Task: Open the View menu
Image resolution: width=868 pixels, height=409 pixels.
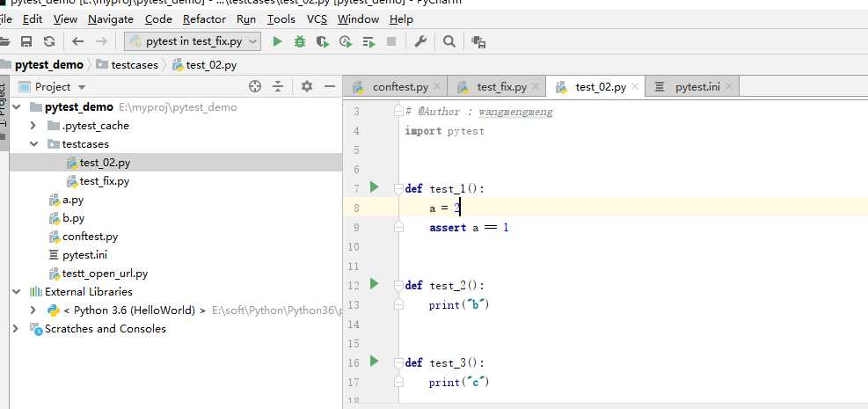Action: pos(65,19)
